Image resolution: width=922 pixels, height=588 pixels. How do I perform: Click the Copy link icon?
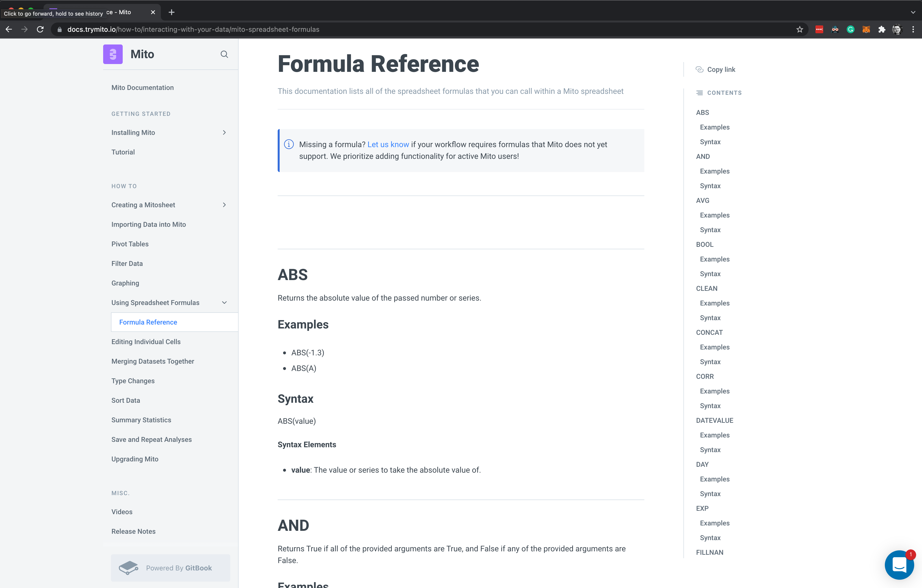(700, 69)
